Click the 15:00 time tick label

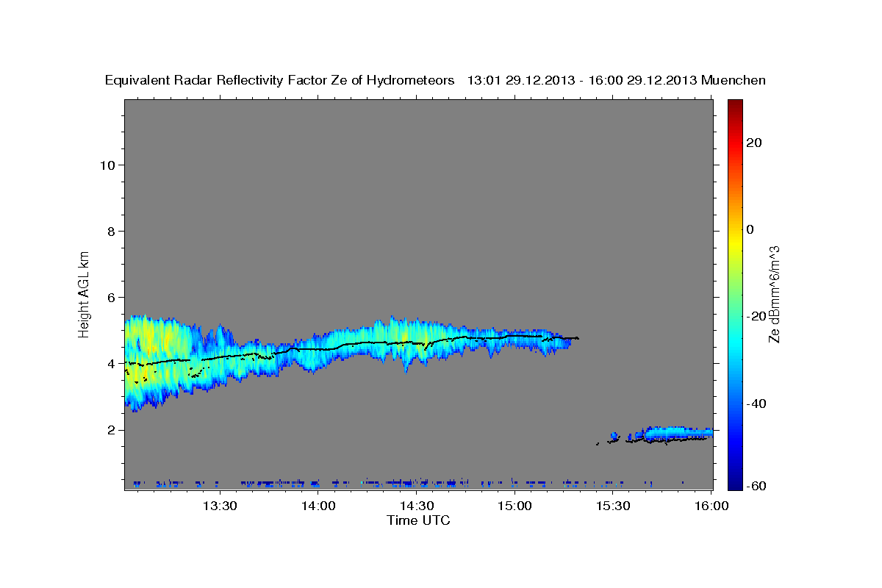click(x=515, y=506)
